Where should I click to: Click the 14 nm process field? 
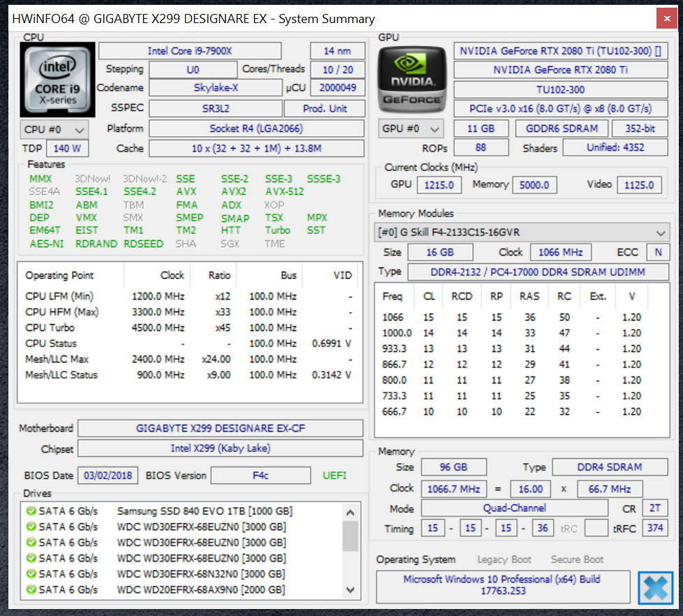coord(337,51)
